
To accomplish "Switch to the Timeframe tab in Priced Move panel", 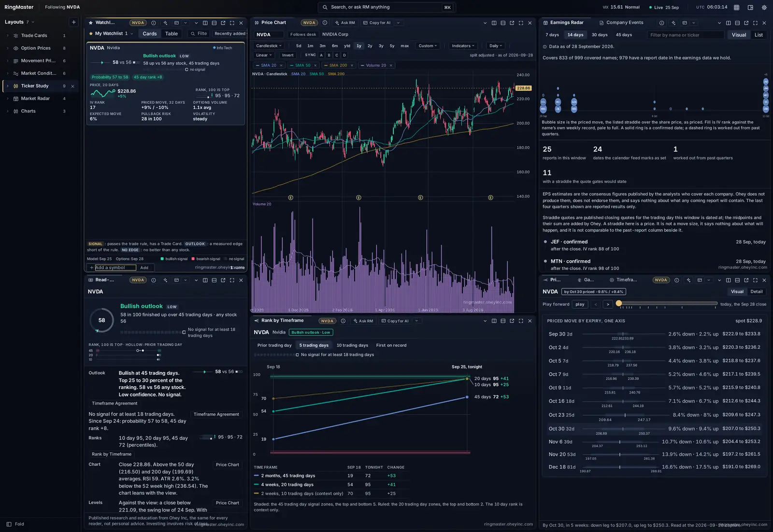I will [623, 280].
